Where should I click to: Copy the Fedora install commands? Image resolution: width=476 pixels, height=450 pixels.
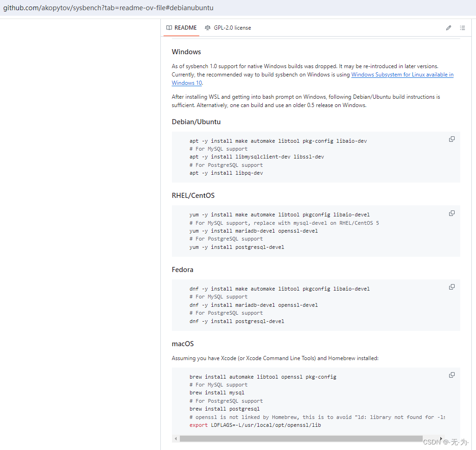451,286
